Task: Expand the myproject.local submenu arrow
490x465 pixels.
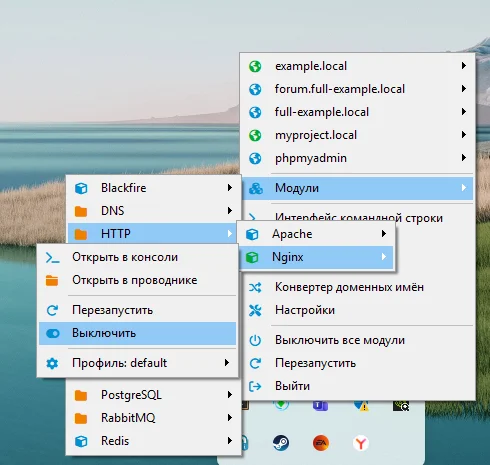Action: pos(464,135)
